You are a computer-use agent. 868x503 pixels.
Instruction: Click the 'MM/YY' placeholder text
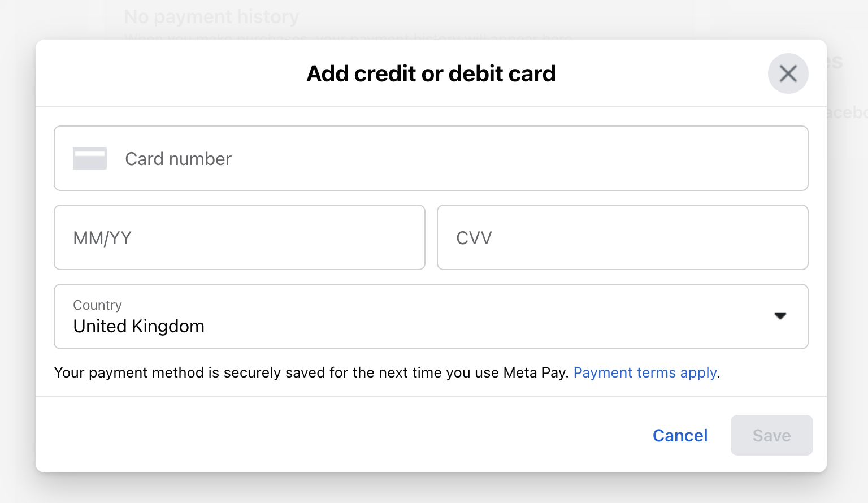tap(102, 238)
